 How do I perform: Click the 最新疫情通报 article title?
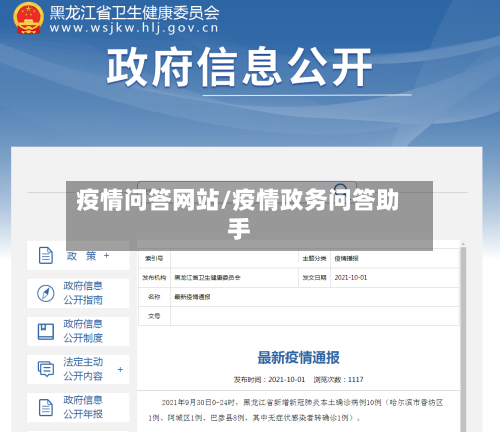click(x=298, y=358)
